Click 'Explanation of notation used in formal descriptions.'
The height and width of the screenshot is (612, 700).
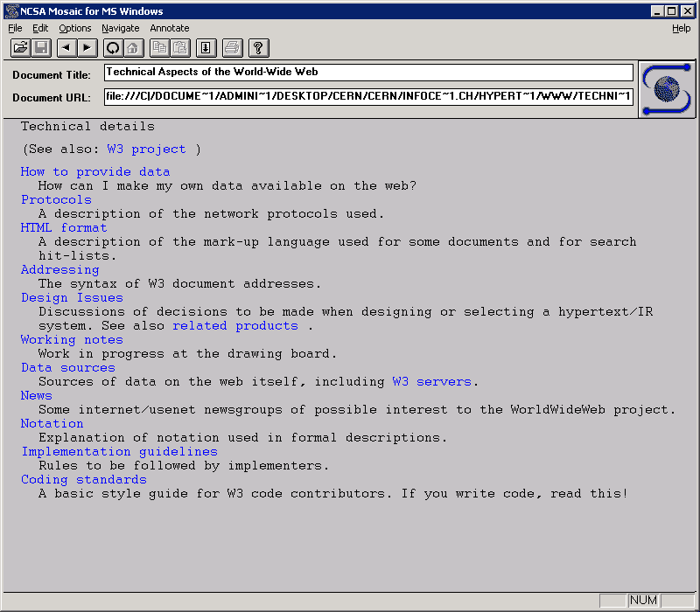(242, 438)
